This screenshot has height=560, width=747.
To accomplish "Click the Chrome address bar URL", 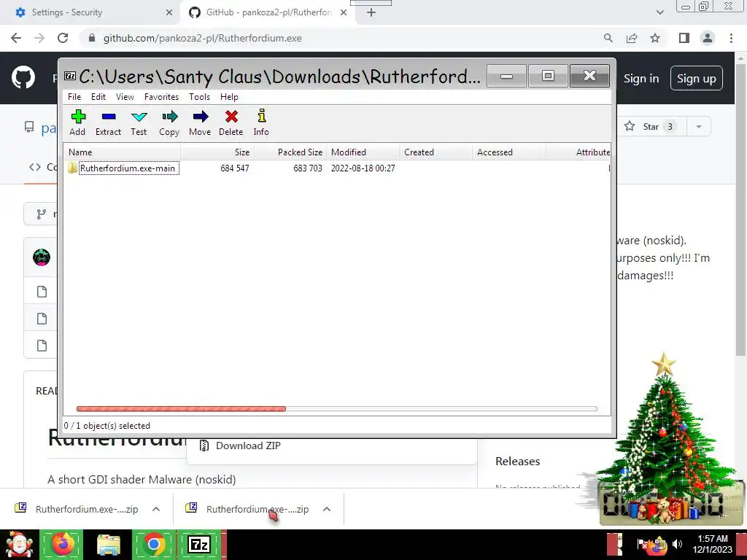I will pos(203,38).
